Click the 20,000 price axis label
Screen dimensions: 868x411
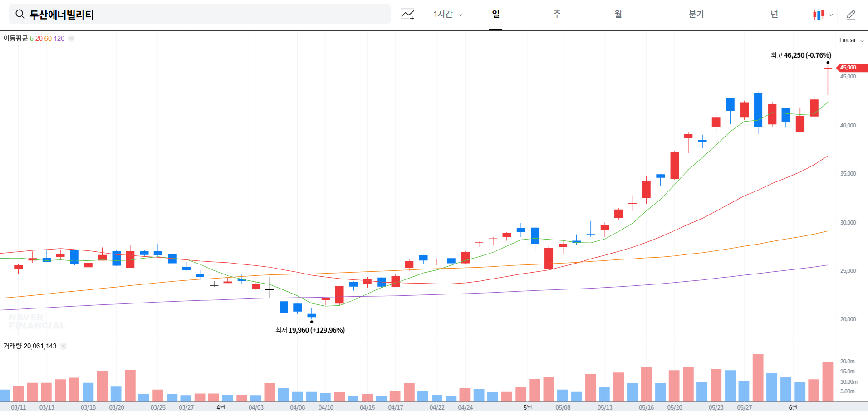[848, 319]
